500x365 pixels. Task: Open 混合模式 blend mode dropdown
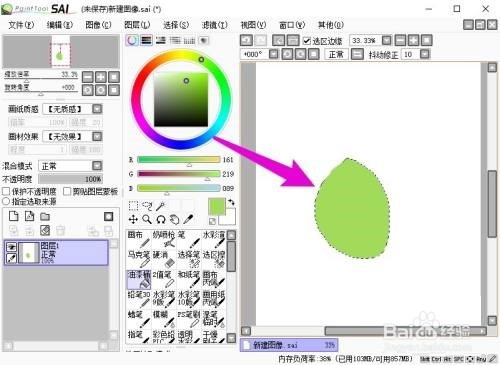(x=97, y=166)
